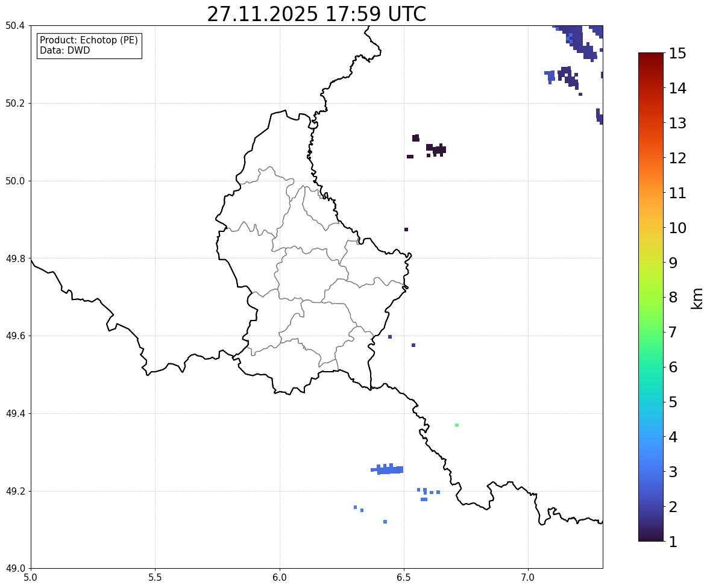Click the colorbar label '11'
The image size is (710, 588).
coord(677,193)
